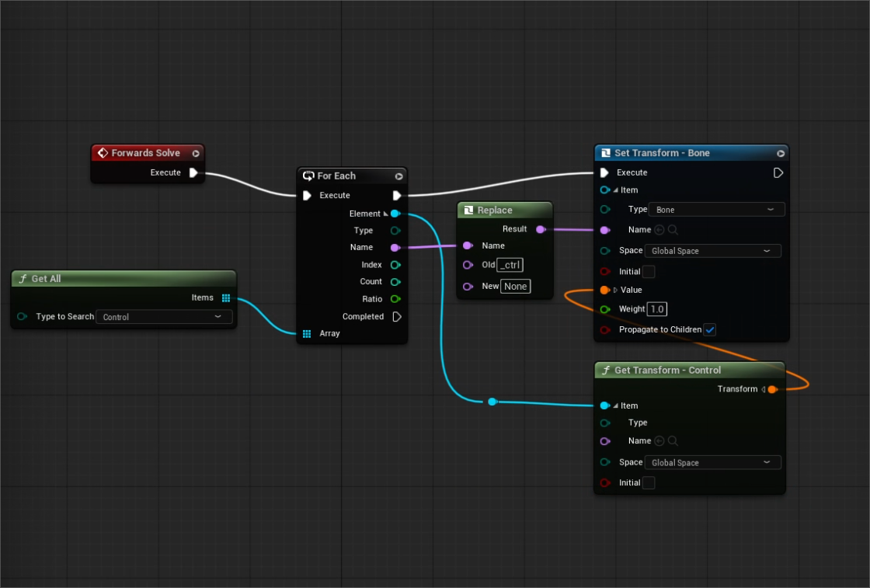The image size is (870, 588).
Task: Select Set Transform - Bone node title
Action: (x=662, y=152)
